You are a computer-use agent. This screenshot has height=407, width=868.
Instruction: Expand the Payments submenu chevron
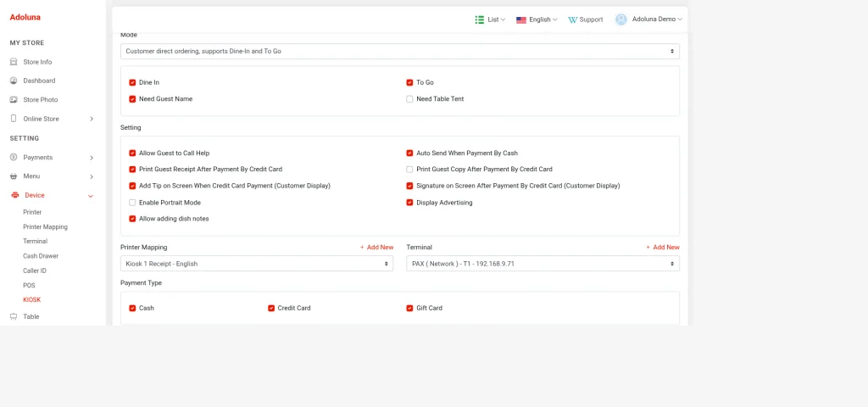[x=92, y=158]
